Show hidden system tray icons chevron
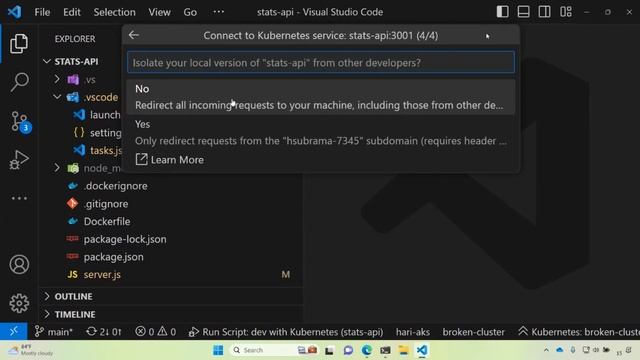Screen dimensions: 640x360 click(546, 350)
